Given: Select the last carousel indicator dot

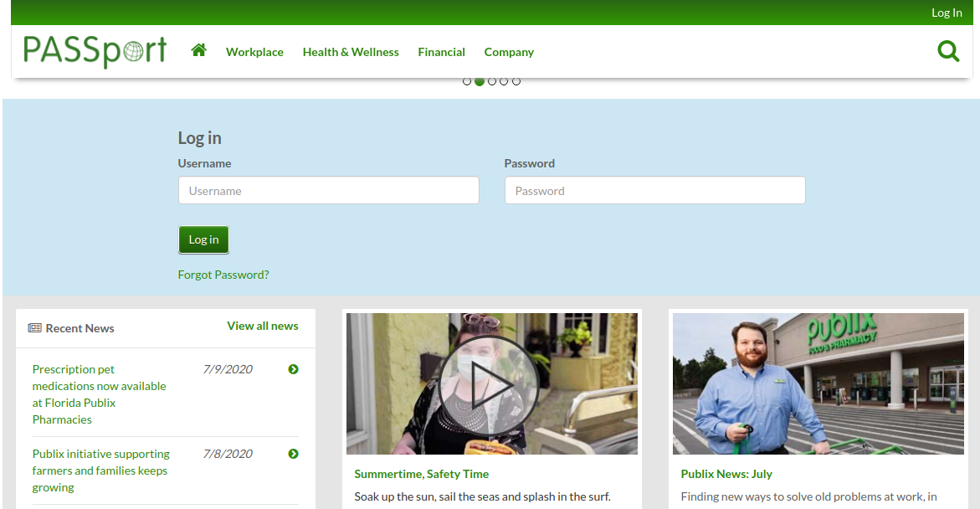Looking at the screenshot, I should (516, 81).
